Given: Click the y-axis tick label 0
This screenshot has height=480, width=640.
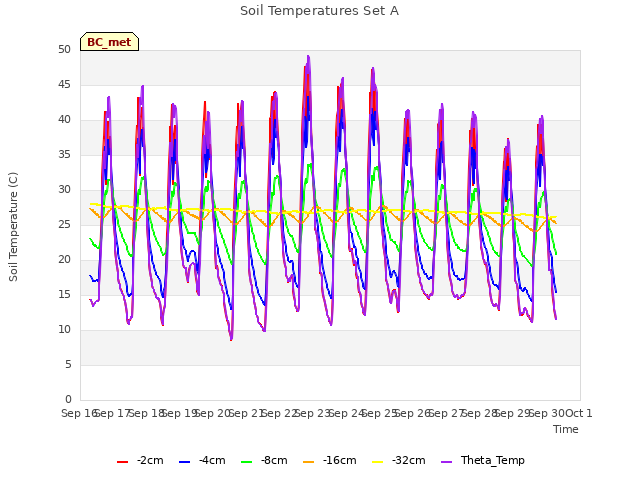Looking at the screenshot, I should 68,399.
